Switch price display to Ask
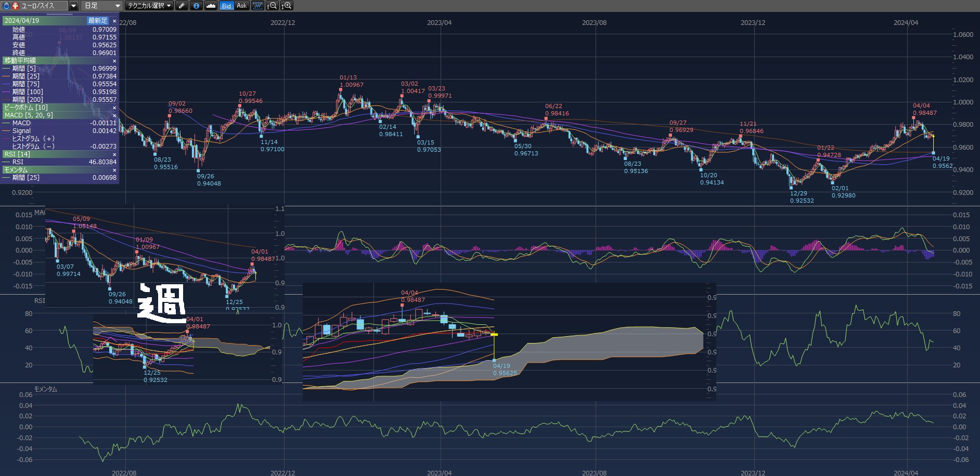The image size is (980, 476). 241,6
